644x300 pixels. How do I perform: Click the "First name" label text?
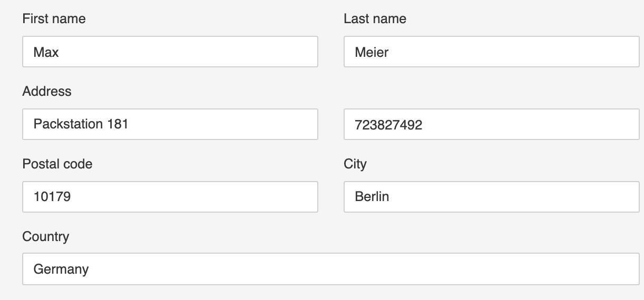(x=54, y=19)
